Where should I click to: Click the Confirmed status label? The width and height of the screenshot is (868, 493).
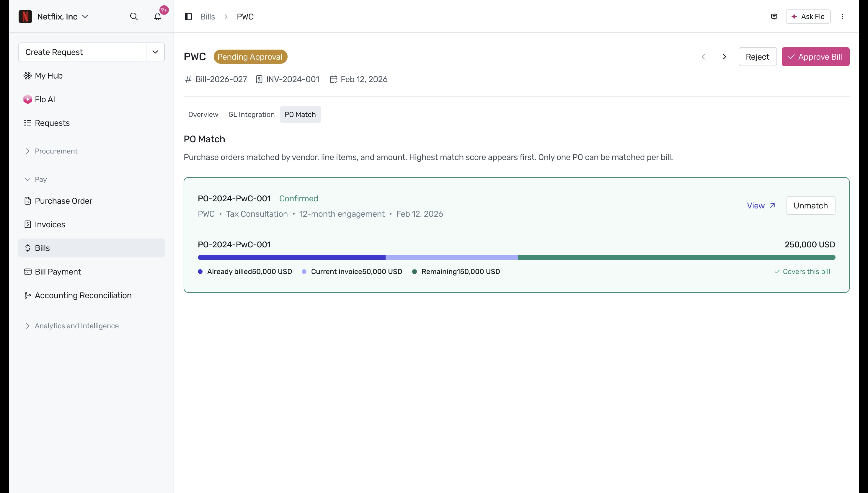pyautogui.click(x=298, y=198)
